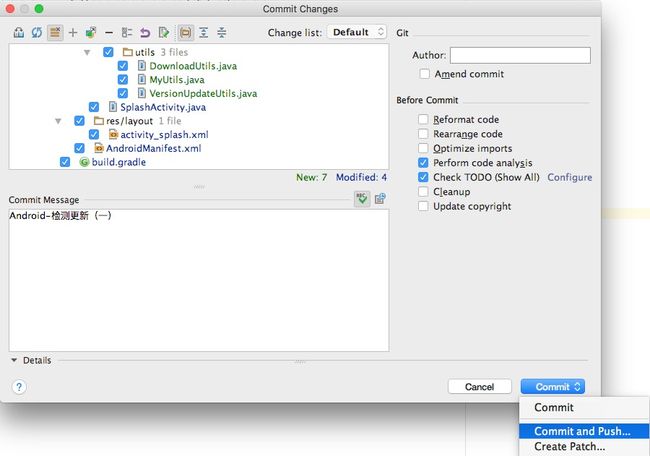Refresh the changes list
Image resolution: width=650 pixels, height=456 pixels.
pyautogui.click(x=37, y=32)
